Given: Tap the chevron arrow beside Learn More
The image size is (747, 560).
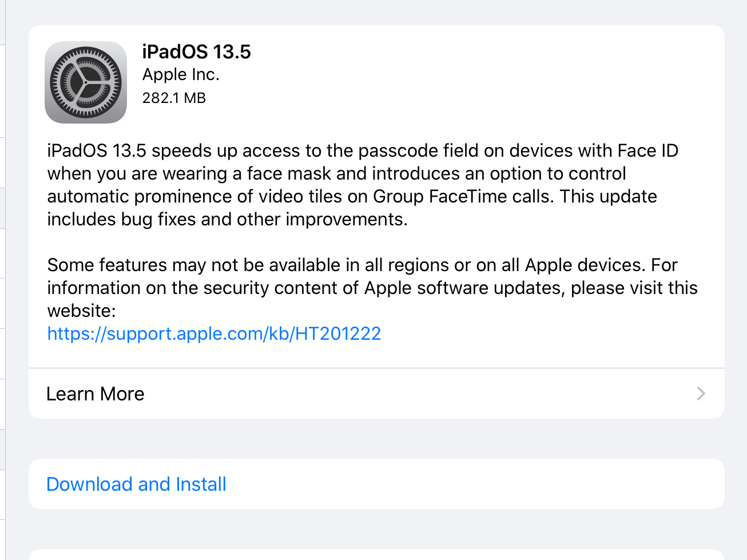Looking at the screenshot, I should tap(701, 394).
